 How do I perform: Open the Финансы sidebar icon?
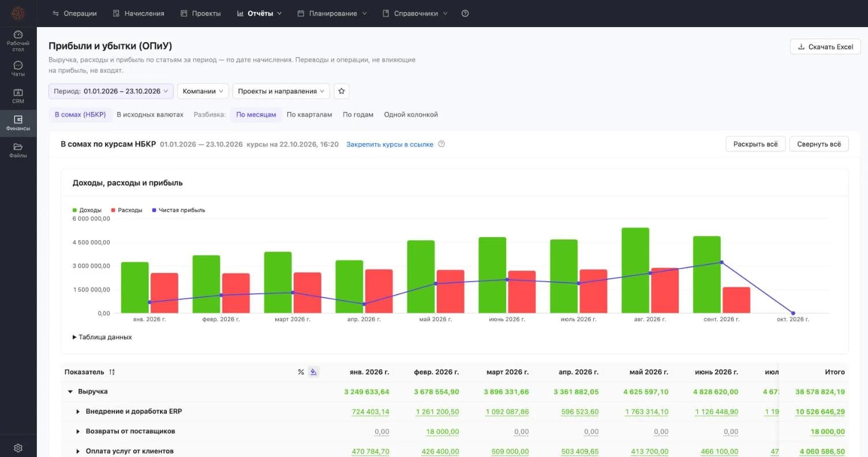(x=18, y=123)
